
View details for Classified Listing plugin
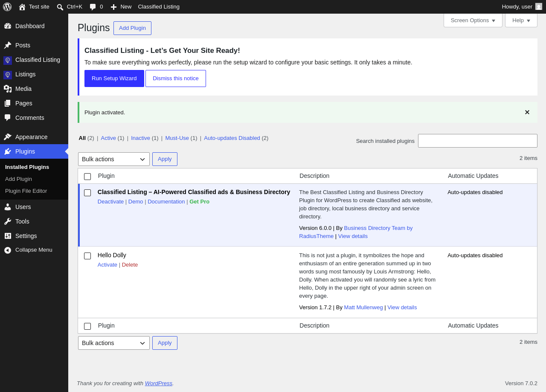coord(353,236)
